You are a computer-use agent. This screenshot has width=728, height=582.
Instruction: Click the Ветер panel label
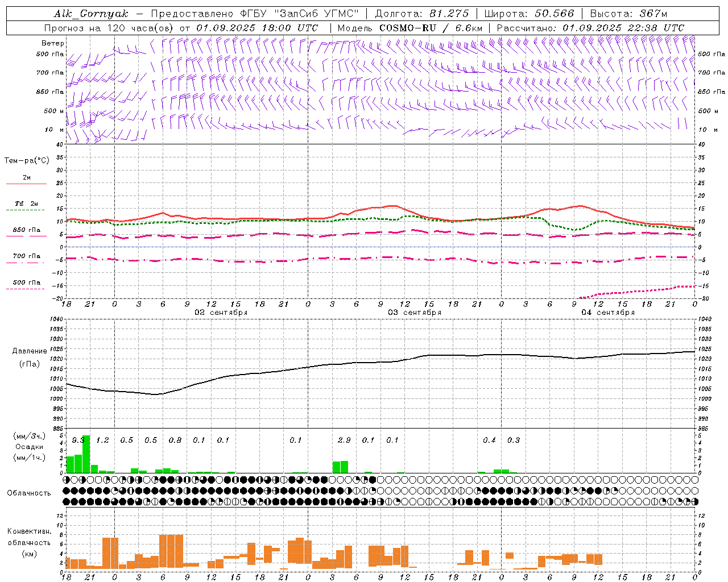pyautogui.click(x=53, y=43)
